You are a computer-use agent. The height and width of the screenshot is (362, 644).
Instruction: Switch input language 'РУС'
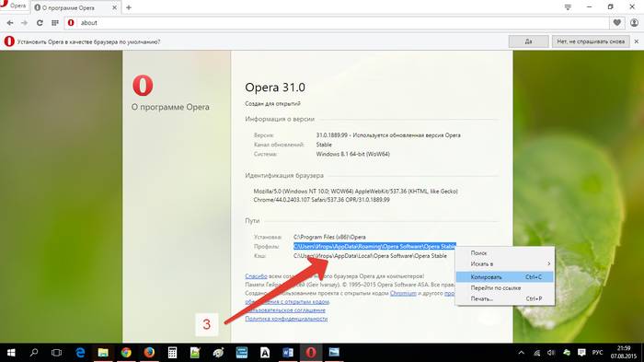597,353
